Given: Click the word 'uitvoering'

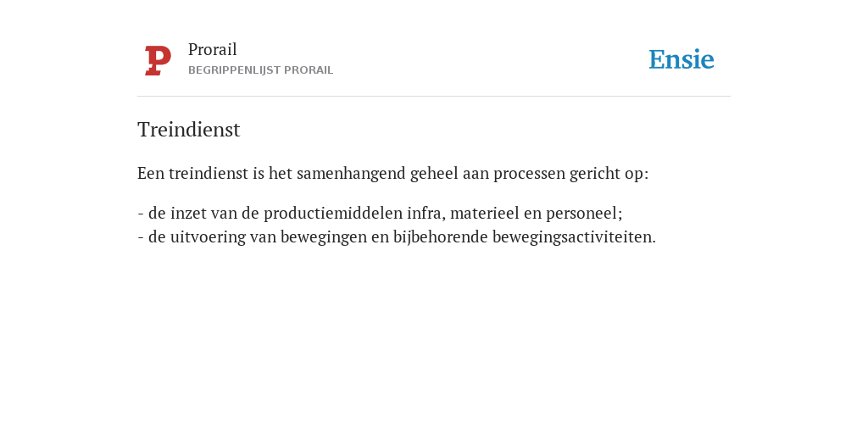Looking at the screenshot, I should pyautogui.click(x=208, y=237).
